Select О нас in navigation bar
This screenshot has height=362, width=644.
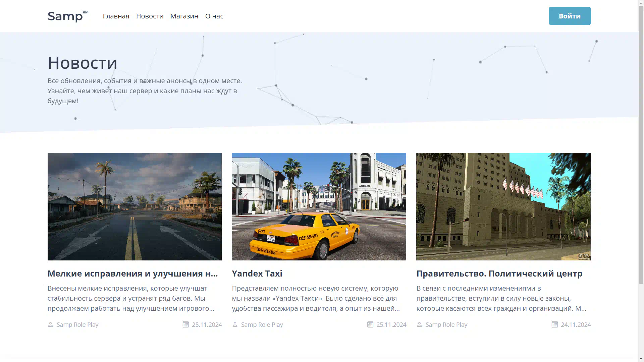(x=214, y=16)
